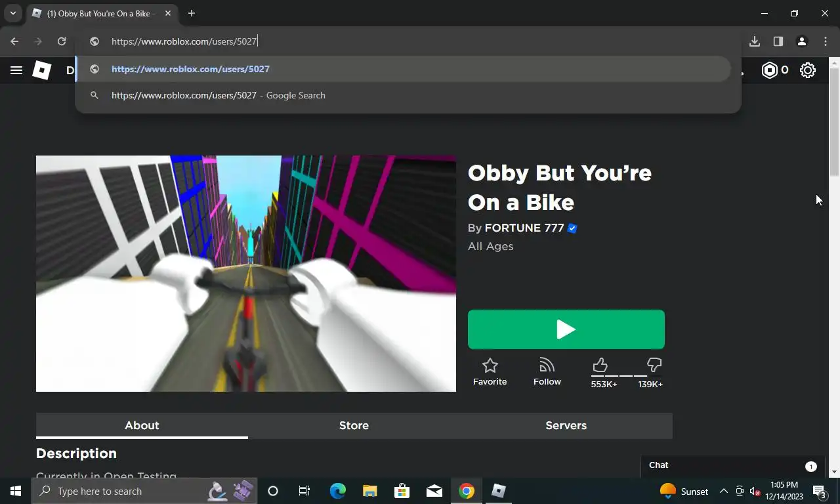
Task: Close the Obby But You're On a Bike tab
Action: tap(168, 13)
